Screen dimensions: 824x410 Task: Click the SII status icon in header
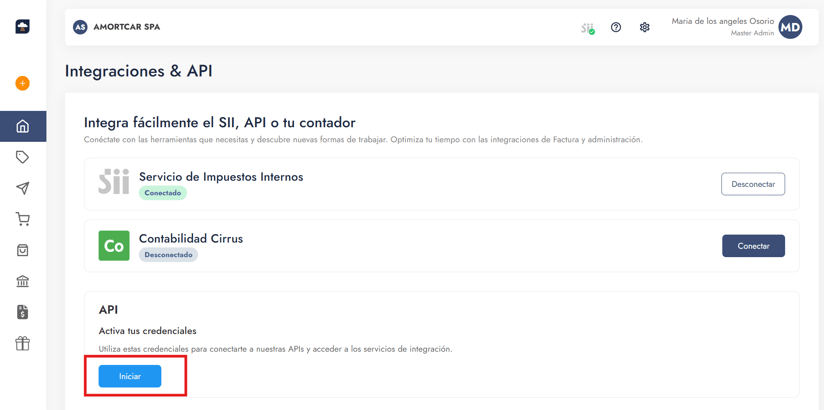coord(588,28)
